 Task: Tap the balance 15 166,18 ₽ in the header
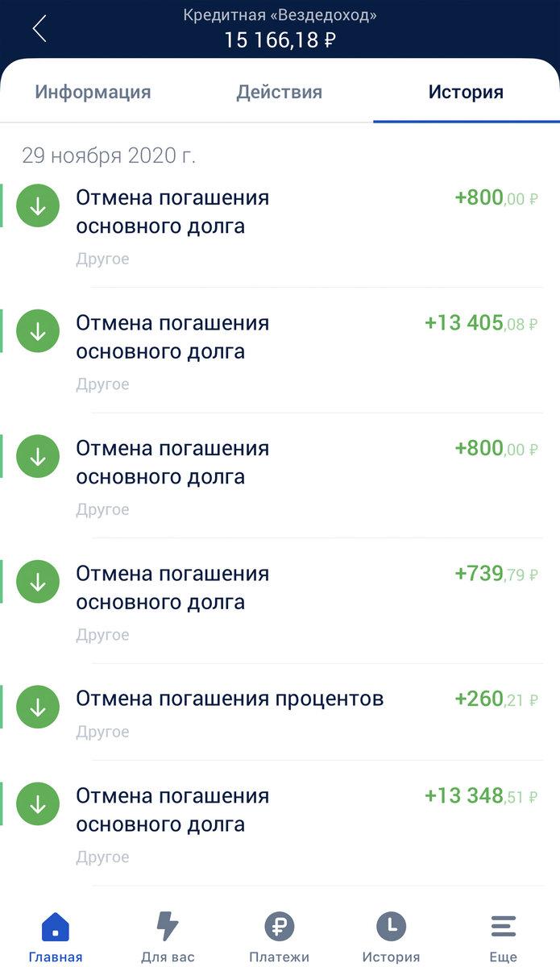pos(280,39)
